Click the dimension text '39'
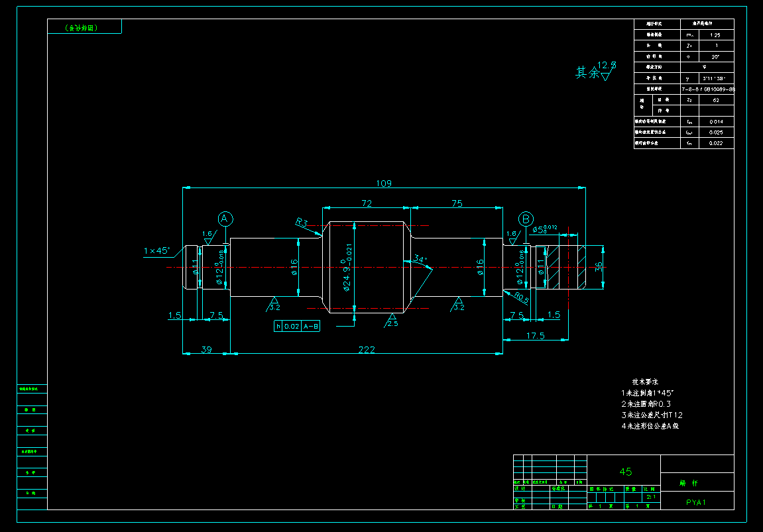Image resolution: width=763 pixels, height=532 pixels. pyautogui.click(x=206, y=350)
